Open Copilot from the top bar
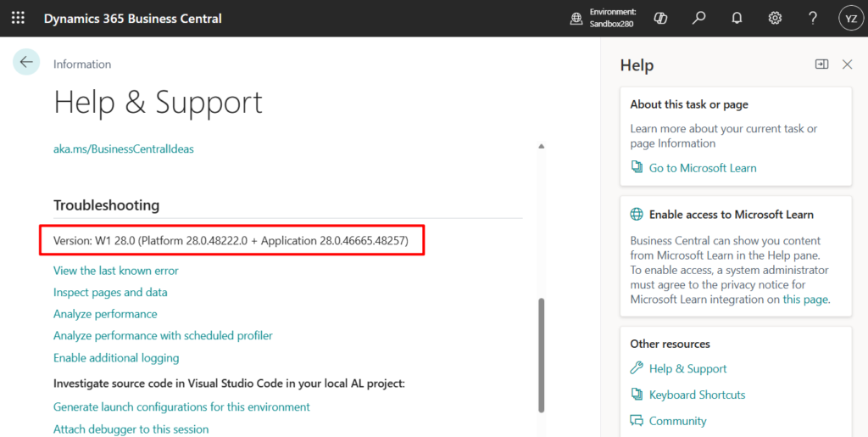Image resolution: width=868 pixels, height=437 pixels. click(661, 18)
